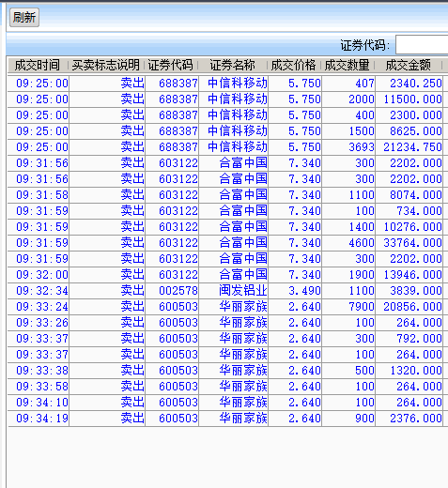Click the 成交金额 column header
The image size is (448, 488).
pos(409,65)
